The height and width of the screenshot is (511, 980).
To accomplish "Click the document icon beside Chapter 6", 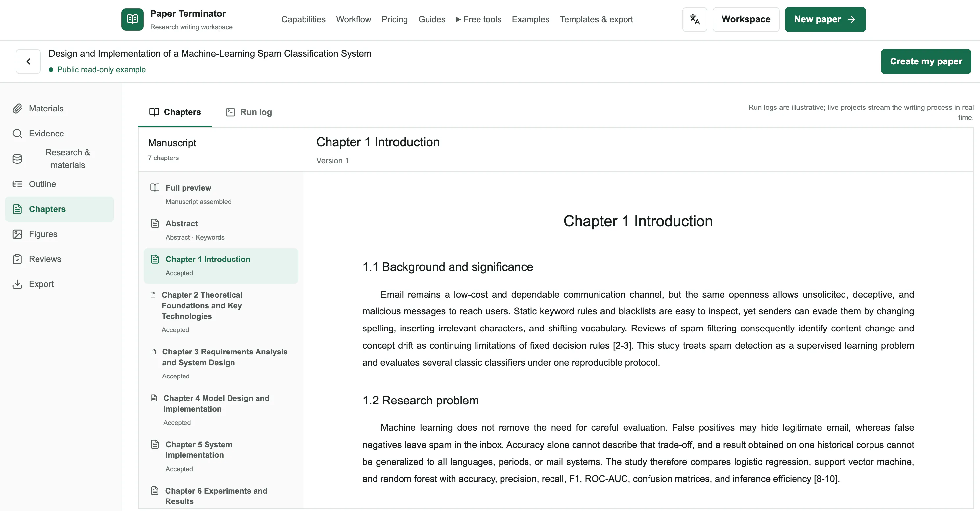I will [155, 491].
